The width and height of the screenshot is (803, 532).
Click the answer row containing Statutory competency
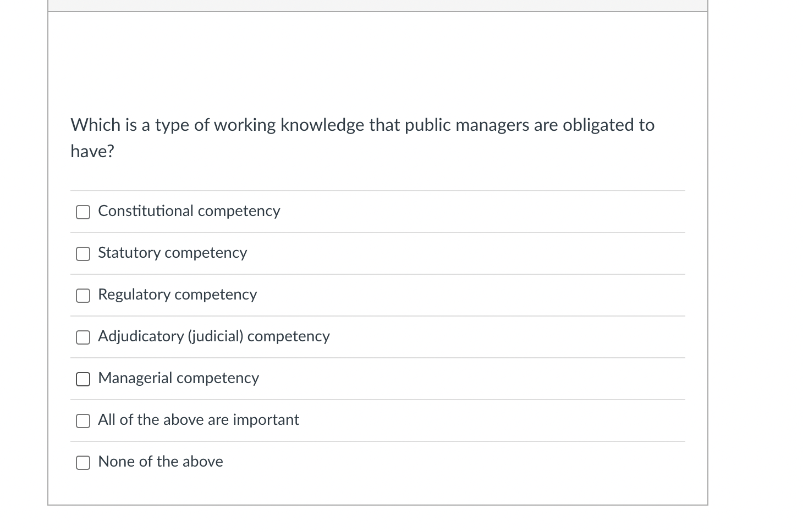click(378, 253)
